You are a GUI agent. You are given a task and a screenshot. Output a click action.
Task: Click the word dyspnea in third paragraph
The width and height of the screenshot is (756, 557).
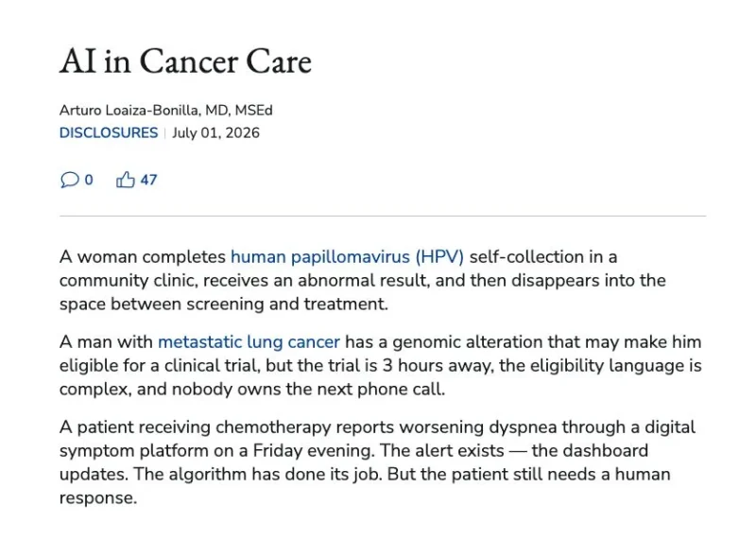pos(523,427)
